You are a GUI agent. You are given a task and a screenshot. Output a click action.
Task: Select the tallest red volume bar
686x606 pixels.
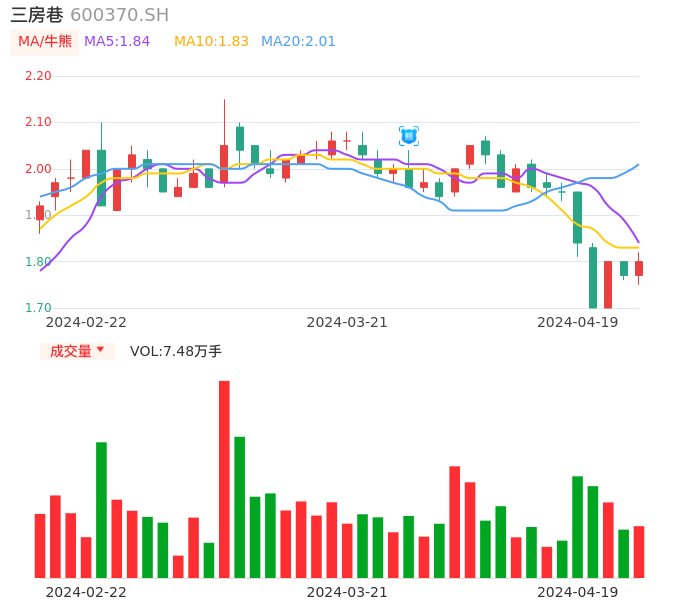pyautogui.click(x=224, y=479)
